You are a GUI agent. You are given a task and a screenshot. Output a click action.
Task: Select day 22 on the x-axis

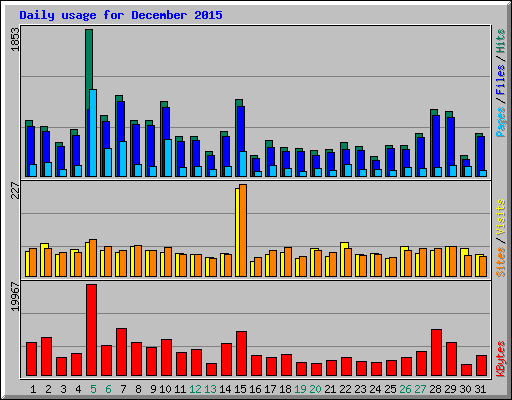345,389
